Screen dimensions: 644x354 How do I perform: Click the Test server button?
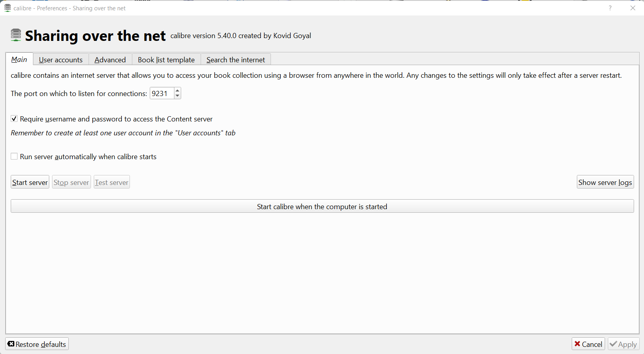[x=112, y=182]
